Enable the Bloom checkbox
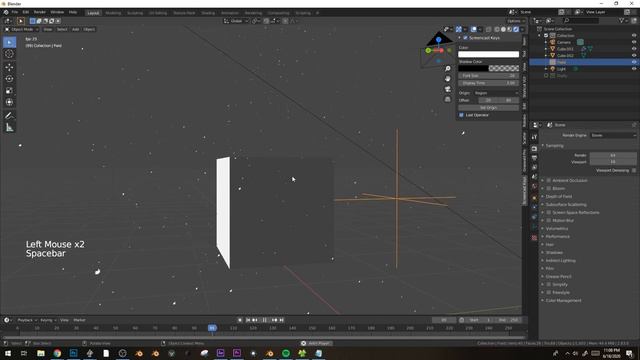 click(x=549, y=189)
